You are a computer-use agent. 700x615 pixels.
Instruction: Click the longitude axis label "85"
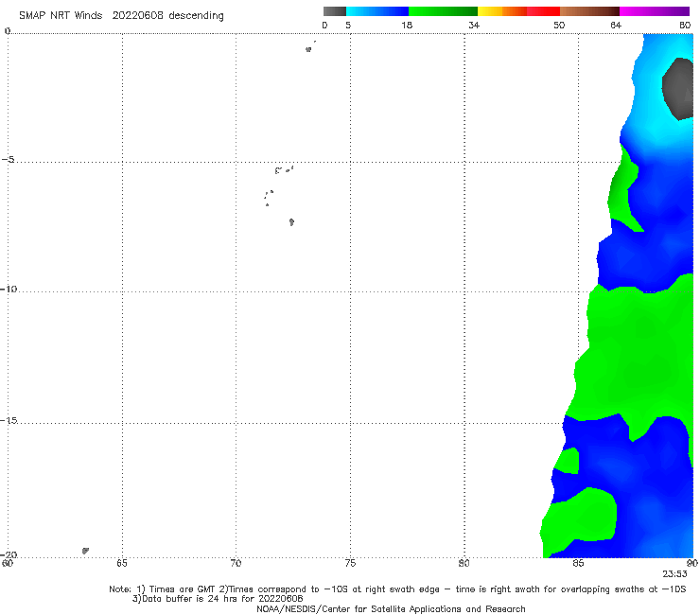(x=578, y=563)
